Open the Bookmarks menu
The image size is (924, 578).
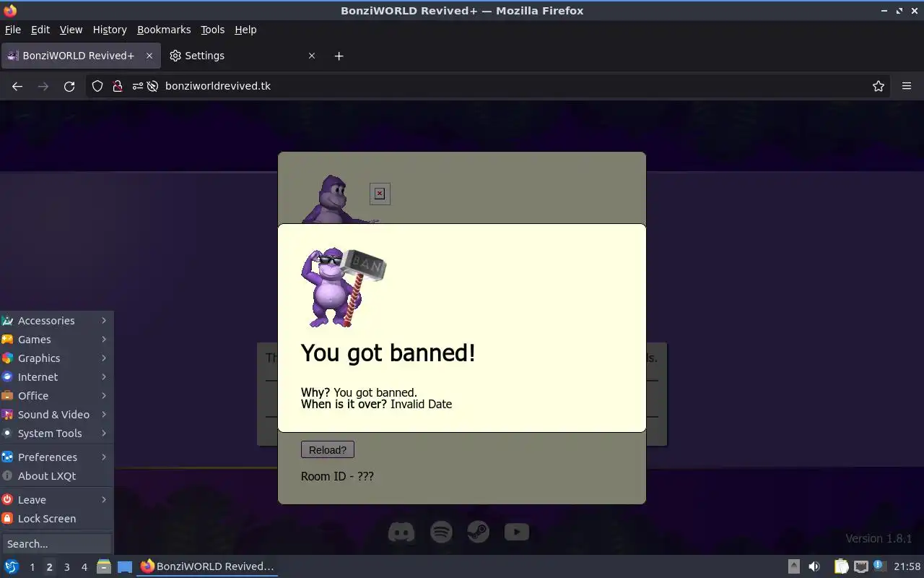164,30
